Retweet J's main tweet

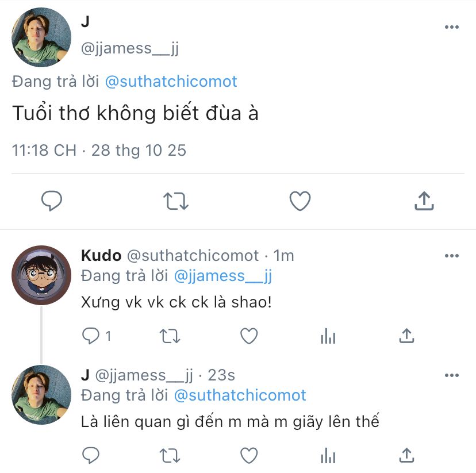(x=176, y=201)
